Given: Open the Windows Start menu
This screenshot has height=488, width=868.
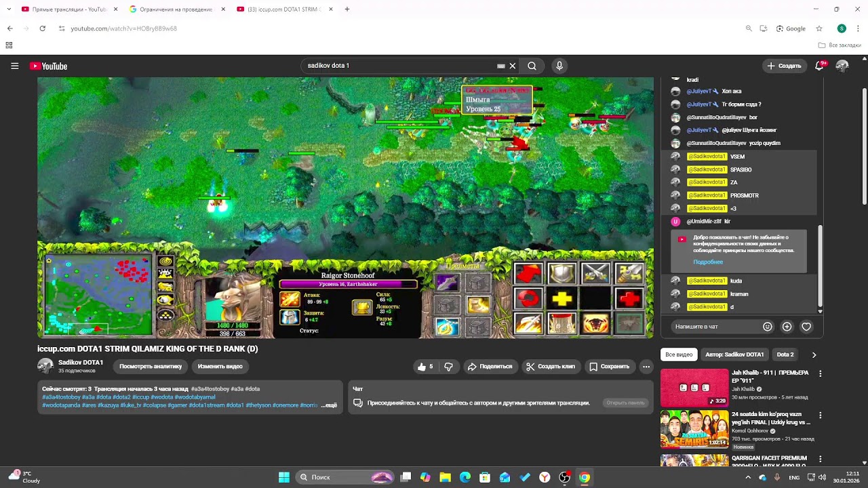Looking at the screenshot, I should click(x=284, y=477).
